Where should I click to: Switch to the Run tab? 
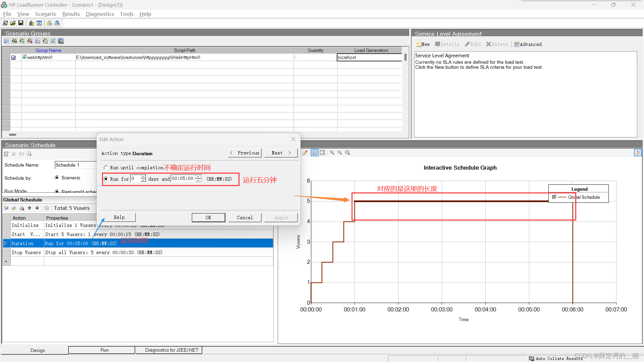(104, 350)
